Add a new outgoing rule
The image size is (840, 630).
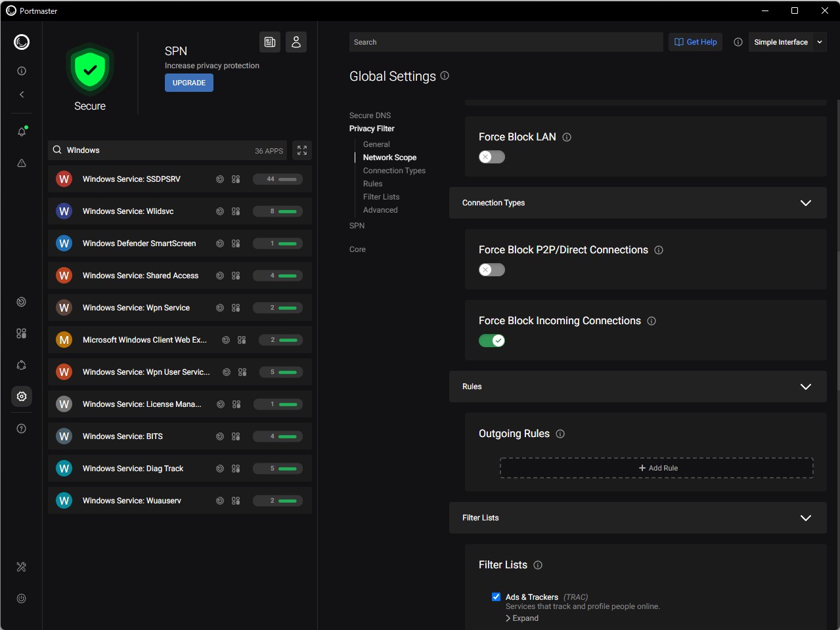[x=657, y=468]
